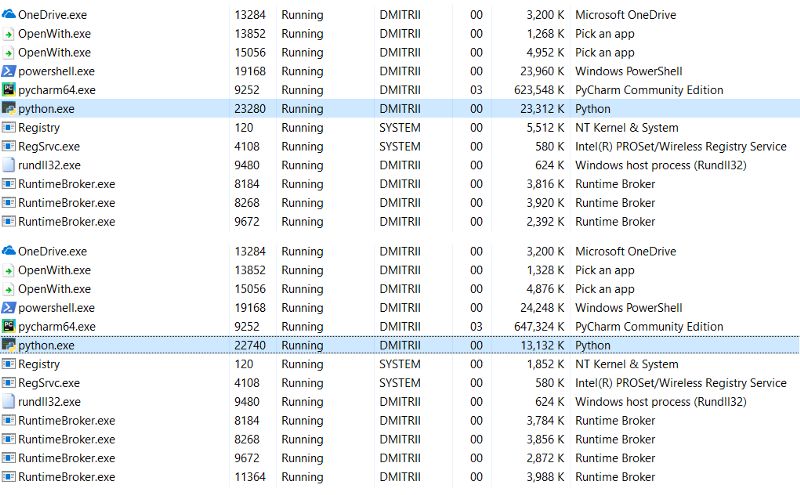Screen dimensions: 800x495
Task: Click the OneDrive cloud icon in the top list
Action: point(9,14)
